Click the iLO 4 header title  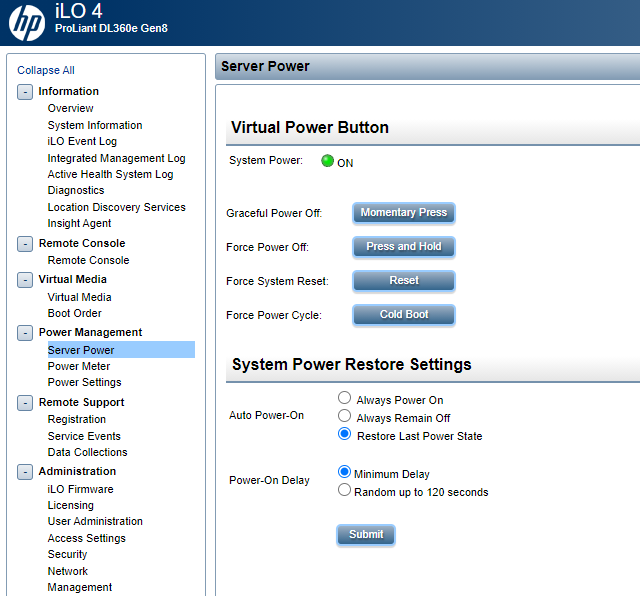78,11
